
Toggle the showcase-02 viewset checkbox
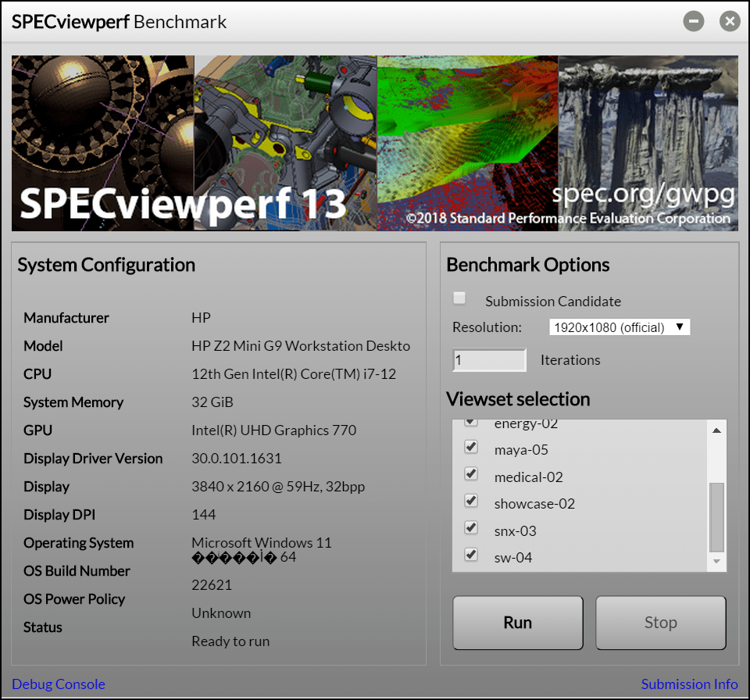pyautogui.click(x=471, y=501)
